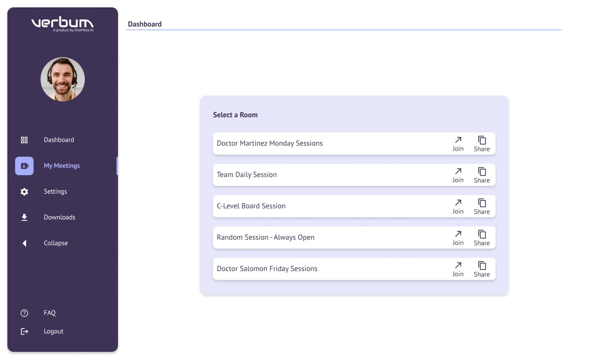Image resolution: width=590 pixels, height=364 pixels.
Task: Open the FAQ page
Action: (x=49, y=313)
